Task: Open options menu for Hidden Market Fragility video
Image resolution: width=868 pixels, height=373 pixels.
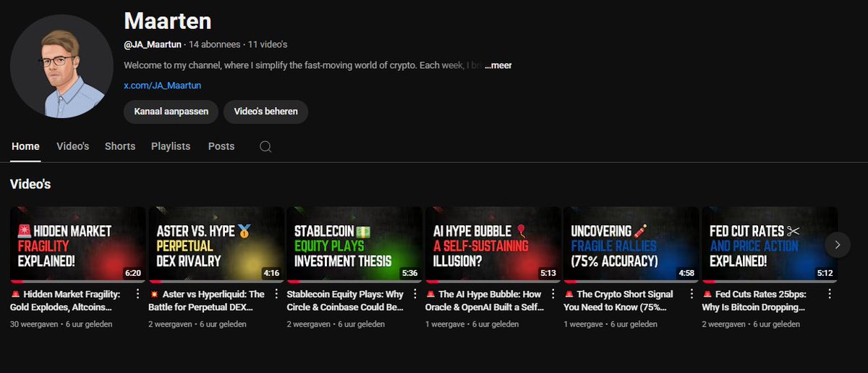Action: coord(137,295)
